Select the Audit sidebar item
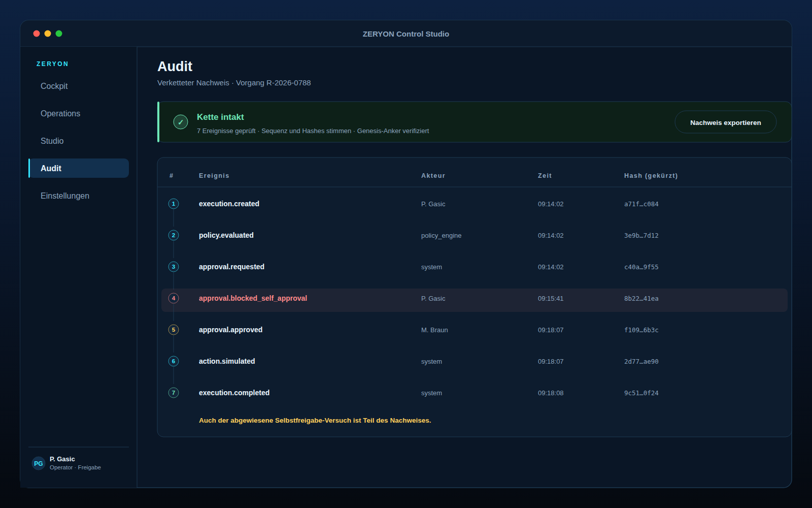Image resolution: width=812 pixels, height=508 pixels. [x=79, y=168]
